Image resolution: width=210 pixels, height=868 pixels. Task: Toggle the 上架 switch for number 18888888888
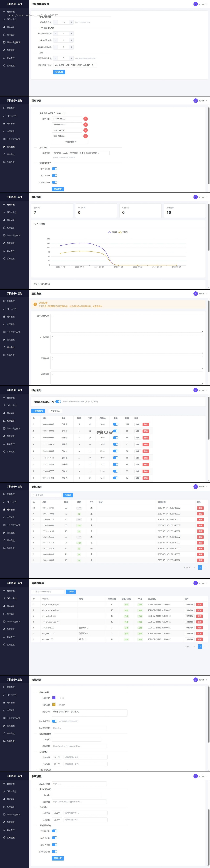click(116, 424)
